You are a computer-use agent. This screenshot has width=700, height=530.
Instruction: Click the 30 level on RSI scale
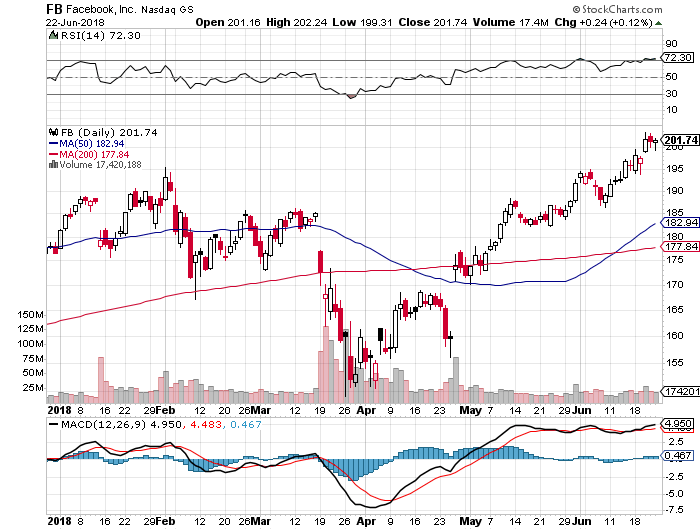coord(671,93)
